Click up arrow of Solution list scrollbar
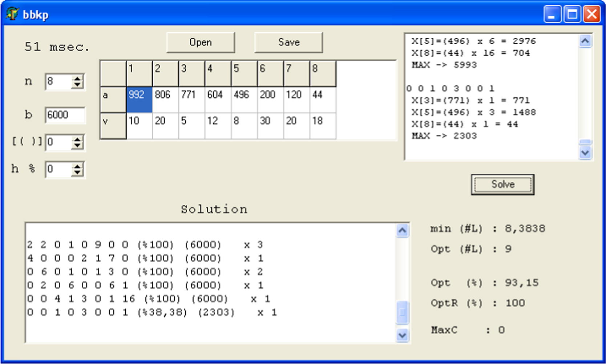The width and height of the screenshot is (606, 364). [402, 230]
